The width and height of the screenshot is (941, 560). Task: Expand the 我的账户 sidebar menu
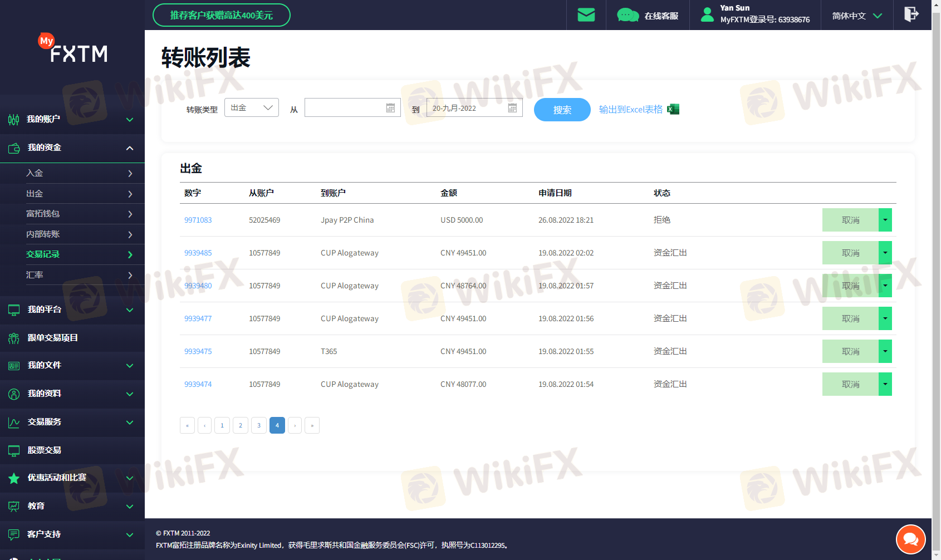pyautogui.click(x=130, y=120)
